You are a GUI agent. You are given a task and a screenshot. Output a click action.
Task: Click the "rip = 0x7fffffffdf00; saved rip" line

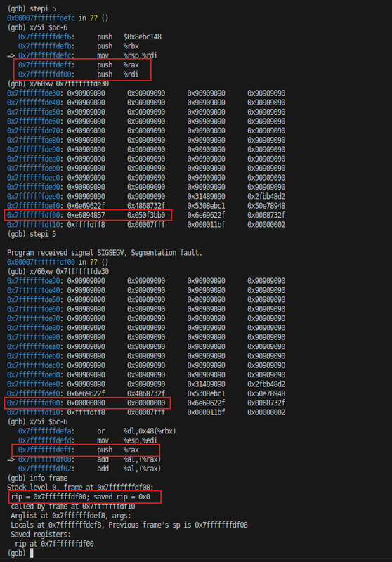[x=81, y=497]
